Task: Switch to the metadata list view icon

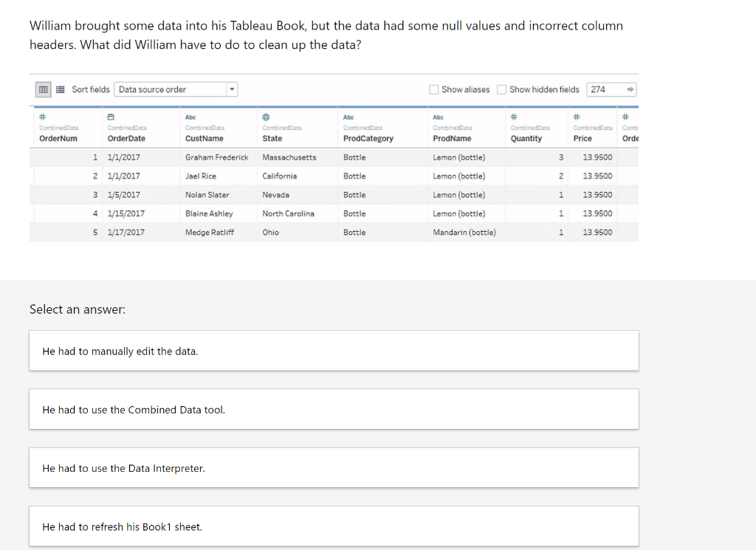Action: tap(60, 89)
